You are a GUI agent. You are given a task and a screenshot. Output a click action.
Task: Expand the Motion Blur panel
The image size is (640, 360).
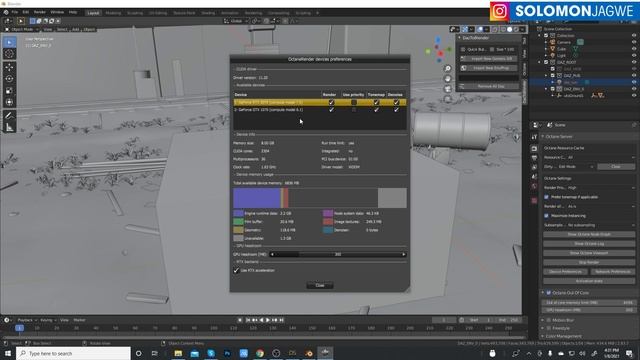click(x=543, y=320)
